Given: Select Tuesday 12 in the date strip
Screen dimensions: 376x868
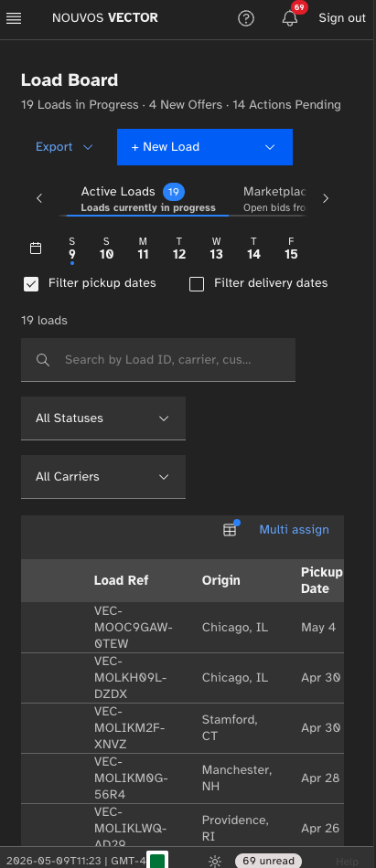Looking at the screenshot, I should click(x=179, y=249).
